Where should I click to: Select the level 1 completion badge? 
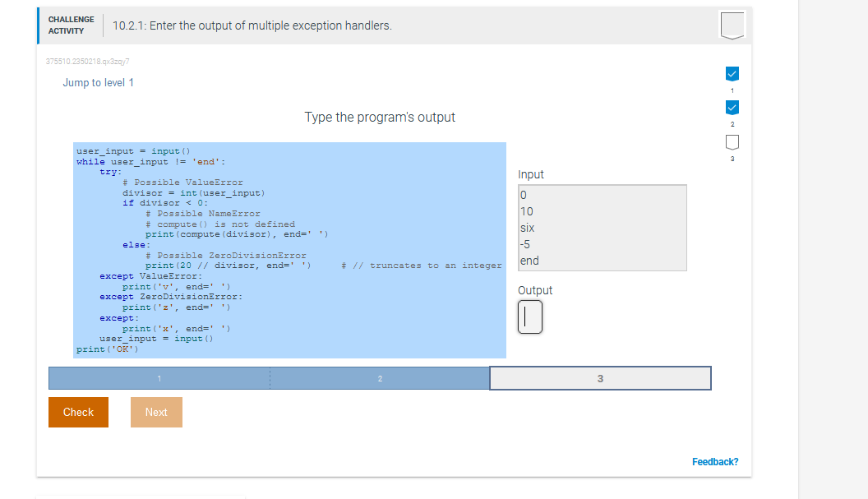(x=732, y=73)
